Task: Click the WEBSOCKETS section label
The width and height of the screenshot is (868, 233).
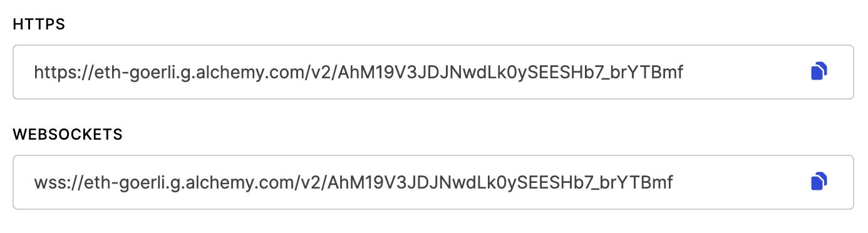Action: point(68,135)
